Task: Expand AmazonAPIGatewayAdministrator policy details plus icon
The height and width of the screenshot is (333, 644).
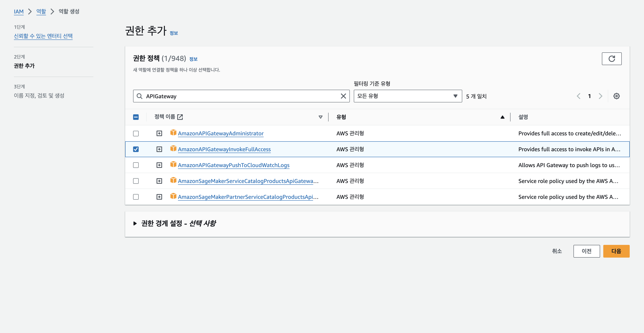Action: [x=159, y=133]
